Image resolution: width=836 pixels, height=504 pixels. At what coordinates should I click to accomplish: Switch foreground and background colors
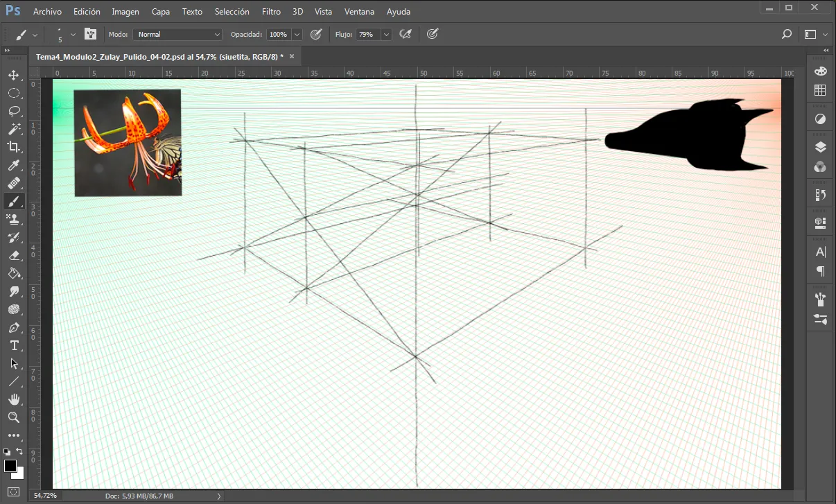[20, 451]
